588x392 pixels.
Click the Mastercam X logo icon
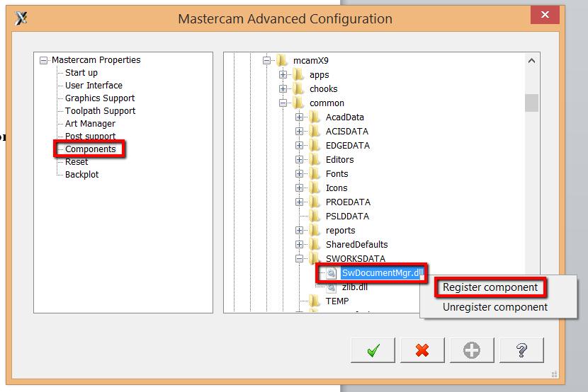[21, 18]
